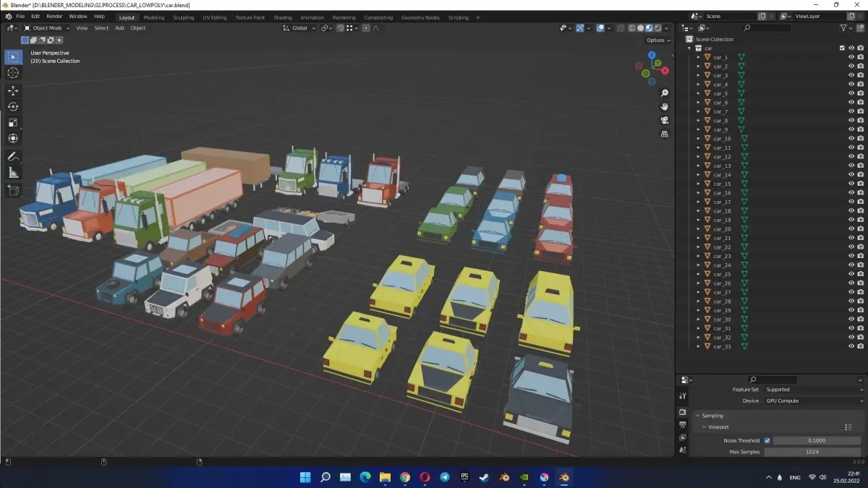Screen dimensions: 868x488
Task: Disable car_10 in renders via camera icon
Action: [x=861, y=139]
